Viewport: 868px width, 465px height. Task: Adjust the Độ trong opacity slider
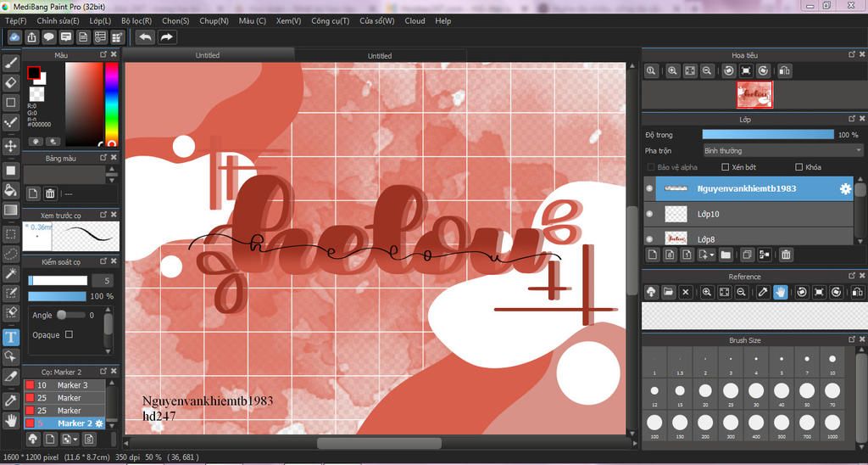(768, 135)
